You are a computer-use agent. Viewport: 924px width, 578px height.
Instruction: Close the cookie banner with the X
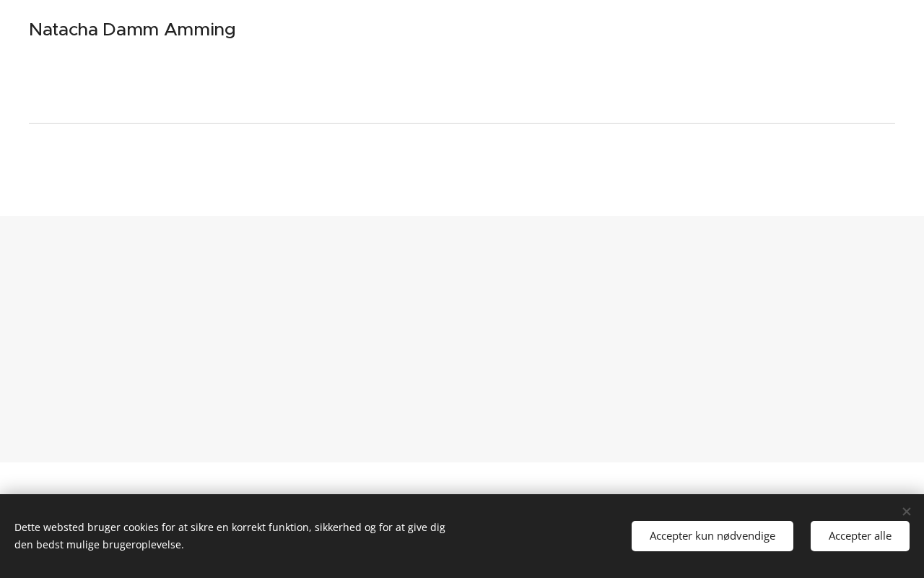[x=907, y=512]
